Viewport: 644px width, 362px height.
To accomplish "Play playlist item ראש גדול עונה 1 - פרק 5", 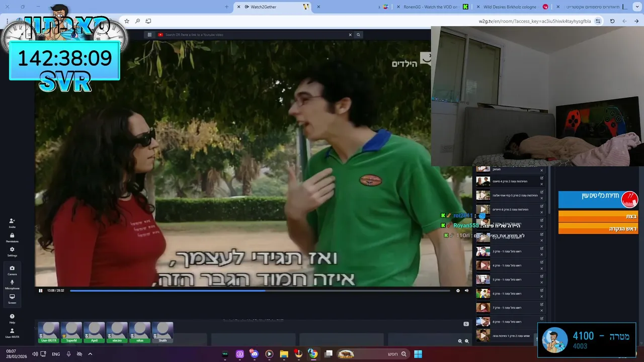I will point(483,280).
